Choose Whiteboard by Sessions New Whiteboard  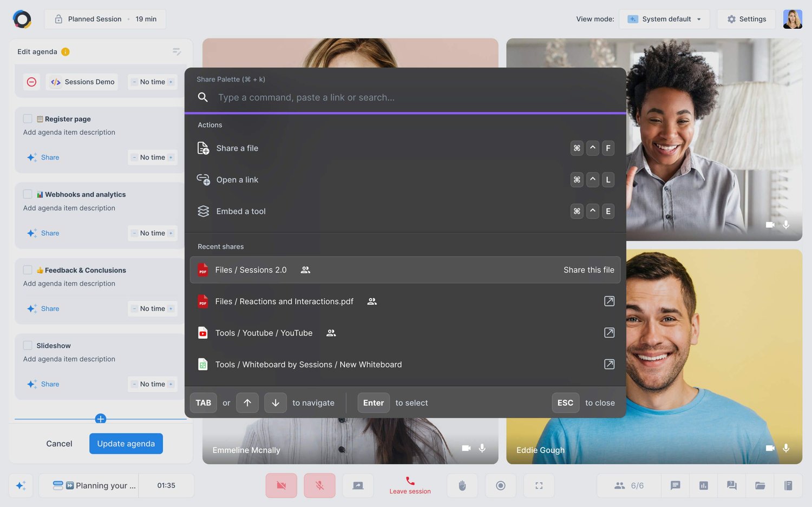click(405, 364)
